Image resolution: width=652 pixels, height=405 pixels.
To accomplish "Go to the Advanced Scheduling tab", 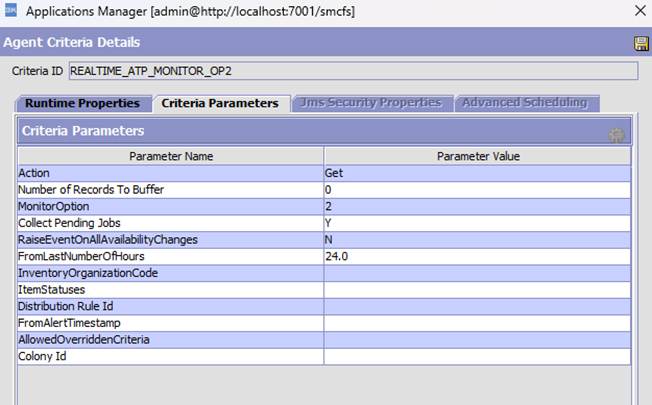I will click(524, 103).
